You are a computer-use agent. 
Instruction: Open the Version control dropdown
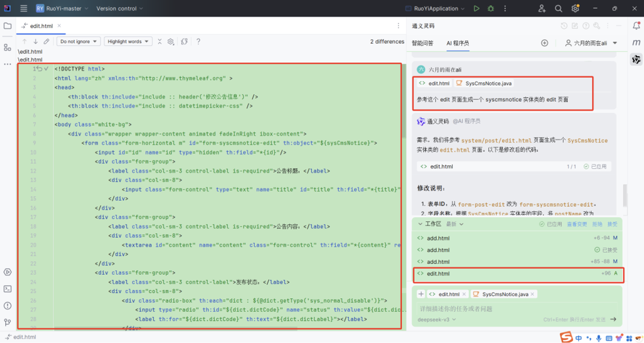(x=119, y=8)
